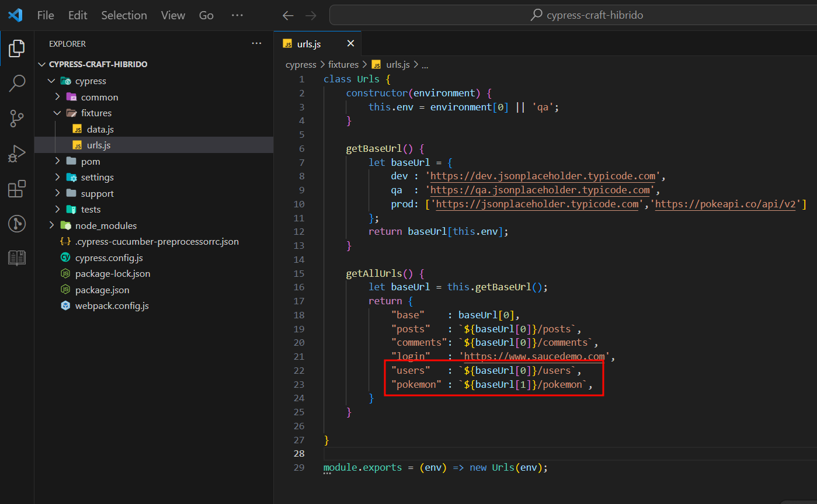Click the webpack icon of webpack.config.js
Viewport: 817px width, 504px height.
(65, 305)
